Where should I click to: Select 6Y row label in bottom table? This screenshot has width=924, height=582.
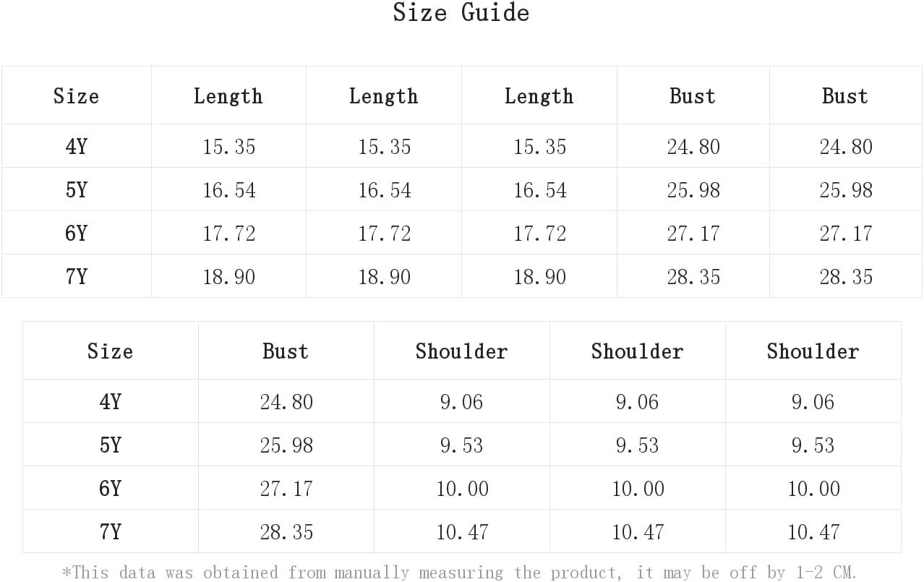(110, 488)
